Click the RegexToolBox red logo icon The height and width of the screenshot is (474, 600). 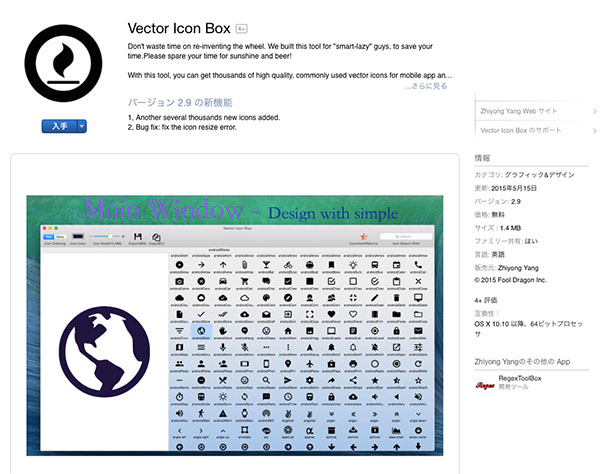(x=485, y=385)
